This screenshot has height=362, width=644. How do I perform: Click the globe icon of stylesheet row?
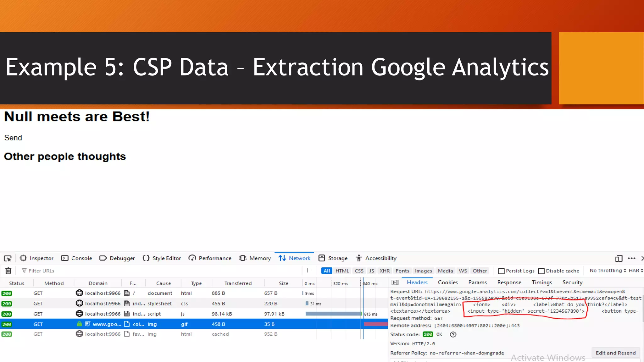pyautogui.click(x=79, y=303)
